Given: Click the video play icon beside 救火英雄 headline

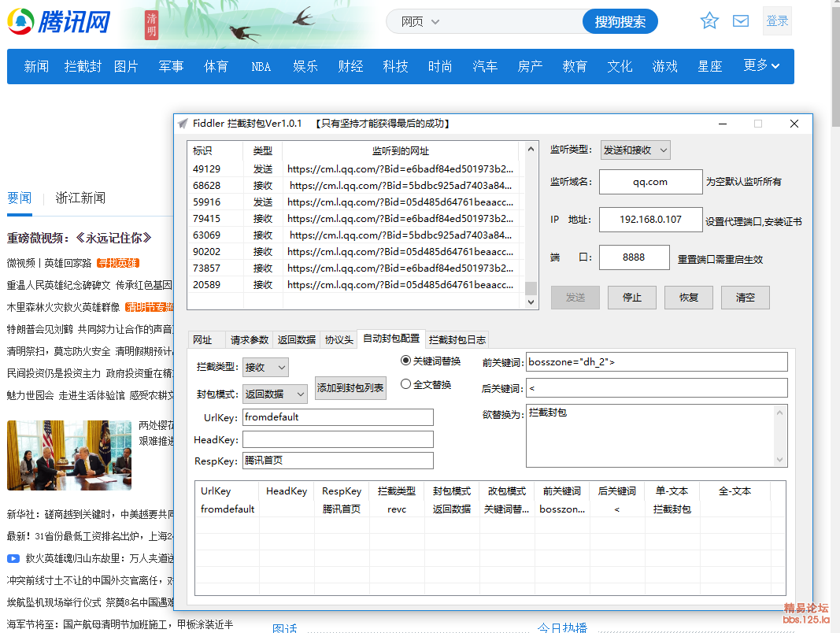Looking at the screenshot, I should pyautogui.click(x=13, y=558).
